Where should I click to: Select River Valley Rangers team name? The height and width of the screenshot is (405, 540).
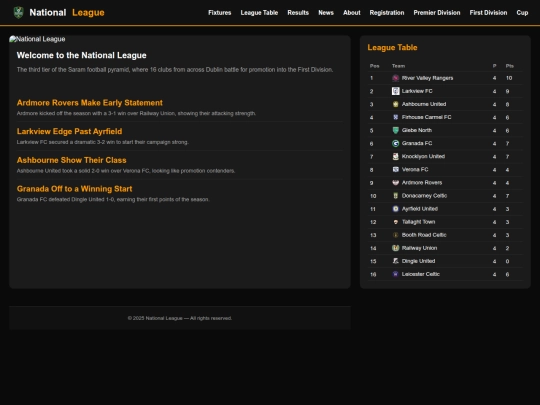[x=427, y=78]
